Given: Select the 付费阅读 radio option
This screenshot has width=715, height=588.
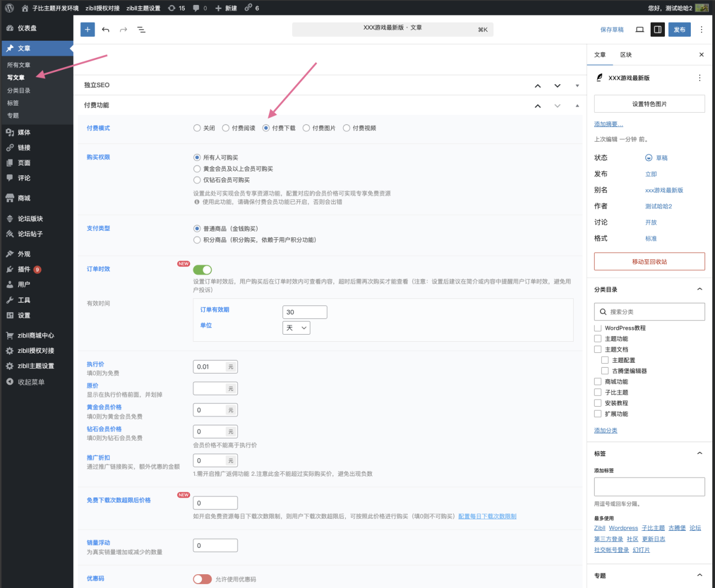Looking at the screenshot, I should tap(226, 128).
